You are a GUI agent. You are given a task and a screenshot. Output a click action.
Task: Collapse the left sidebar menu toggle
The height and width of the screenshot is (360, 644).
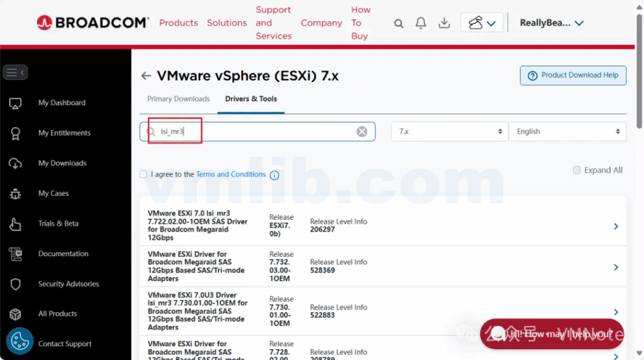(x=15, y=72)
